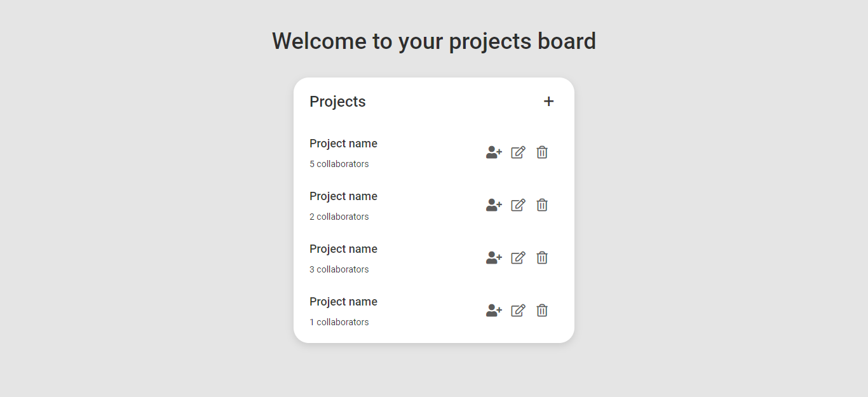868x397 pixels.
Task: Delete the project with 2 collaborators
Action: (x=541, y=205)
